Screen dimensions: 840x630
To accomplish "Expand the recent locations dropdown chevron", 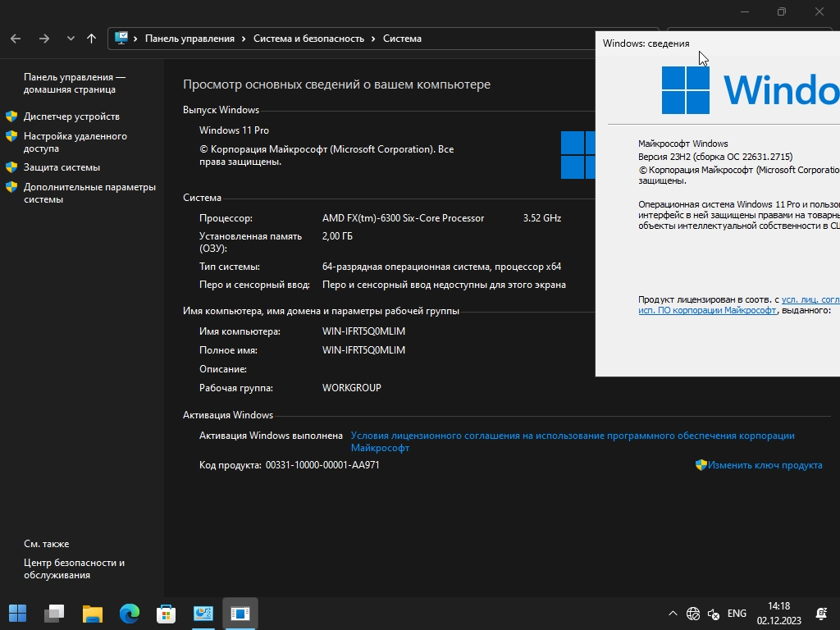I will (71, 39).
